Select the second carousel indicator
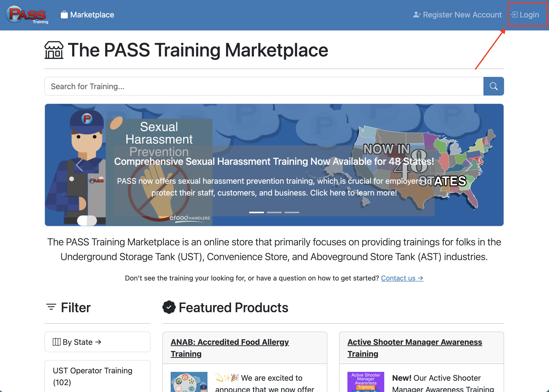 point(274,212)
